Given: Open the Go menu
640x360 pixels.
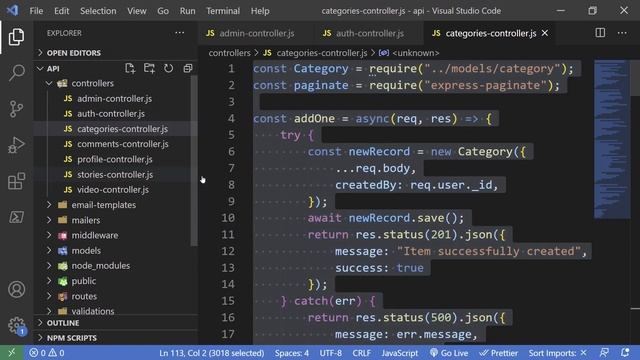Looking at the screenshot, I should click(x=163, y=11).
